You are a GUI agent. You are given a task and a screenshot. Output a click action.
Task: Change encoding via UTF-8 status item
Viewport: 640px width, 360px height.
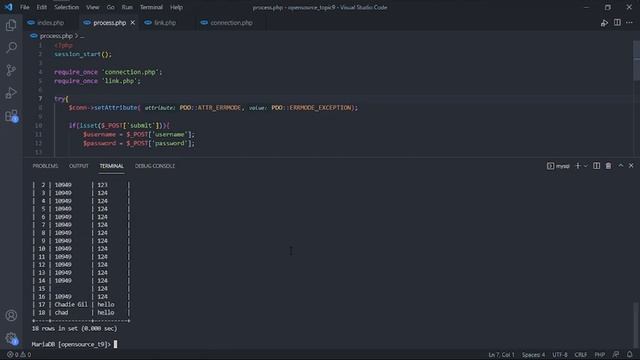(560, 355)
